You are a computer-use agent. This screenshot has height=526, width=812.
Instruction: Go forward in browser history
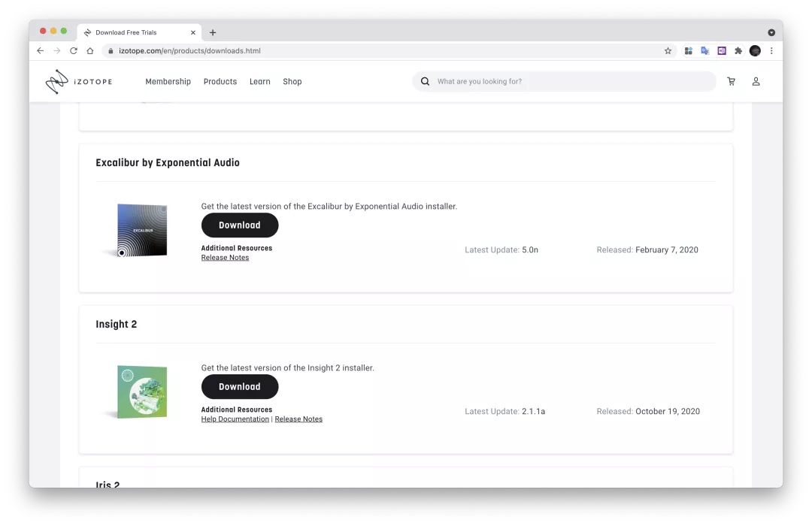tap(57, 51)
